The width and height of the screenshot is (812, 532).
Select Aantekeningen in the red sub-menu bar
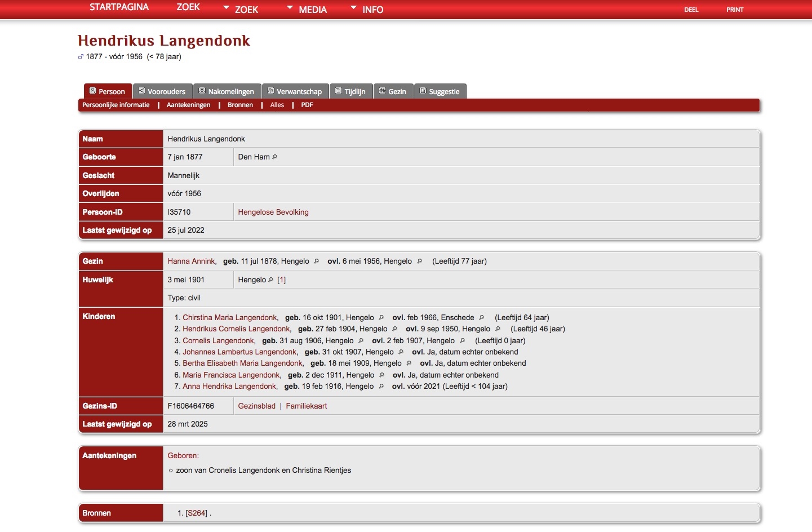pos(189,105)
